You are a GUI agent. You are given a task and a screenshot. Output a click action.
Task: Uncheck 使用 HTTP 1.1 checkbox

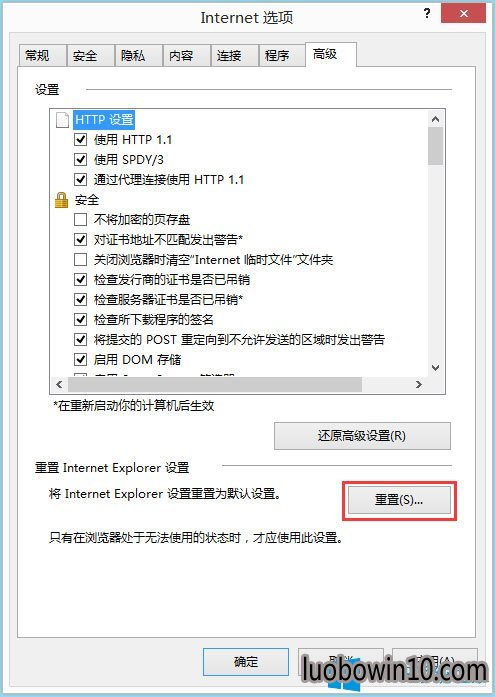point(80,140)
